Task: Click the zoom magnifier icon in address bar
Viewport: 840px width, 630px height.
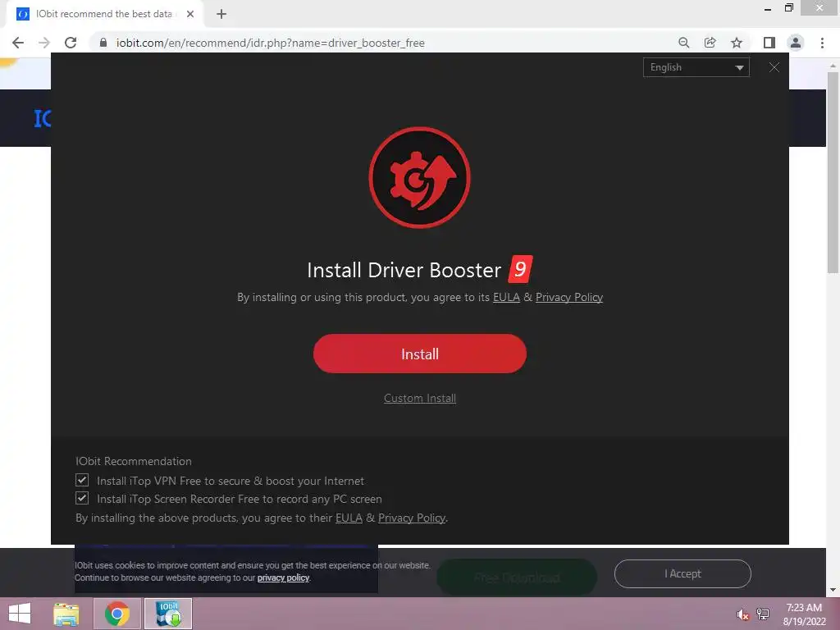Action: pos(683,43)
